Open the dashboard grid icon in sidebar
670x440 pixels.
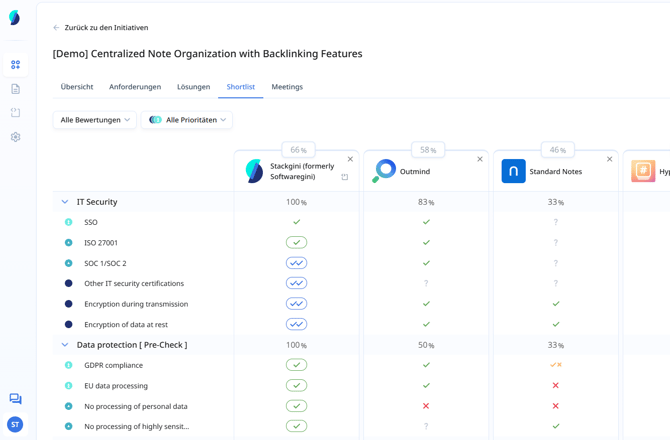point(15,65)
